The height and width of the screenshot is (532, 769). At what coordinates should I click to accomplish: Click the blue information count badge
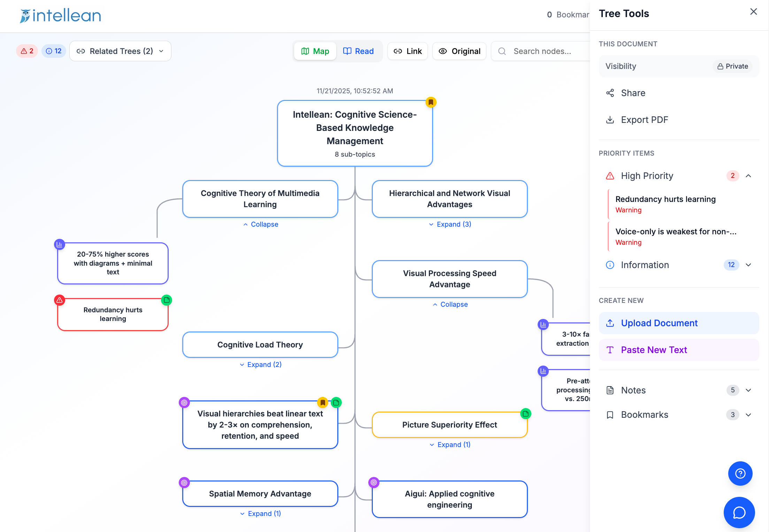click(54, 51)
